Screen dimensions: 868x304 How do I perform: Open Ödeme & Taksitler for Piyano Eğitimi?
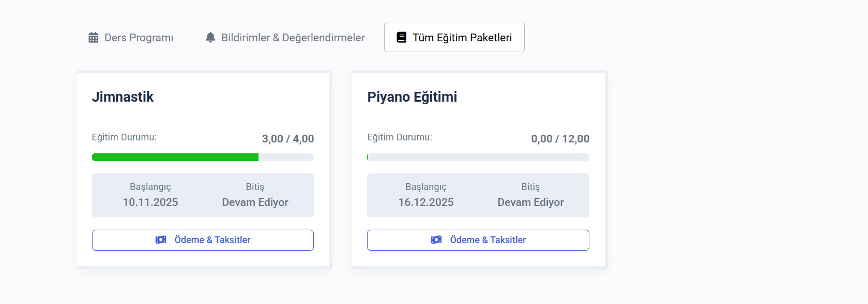(x=478, y=240)
